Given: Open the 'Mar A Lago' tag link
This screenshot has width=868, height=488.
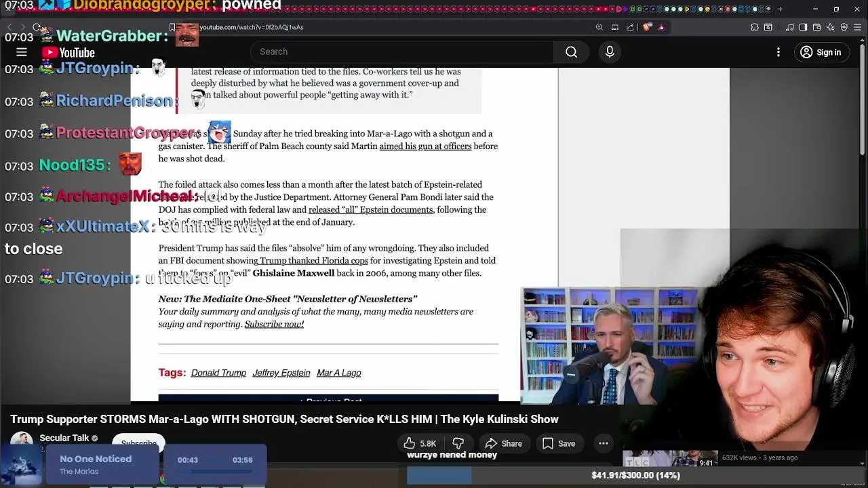Looking at the screenshot, I should [338, 373].
